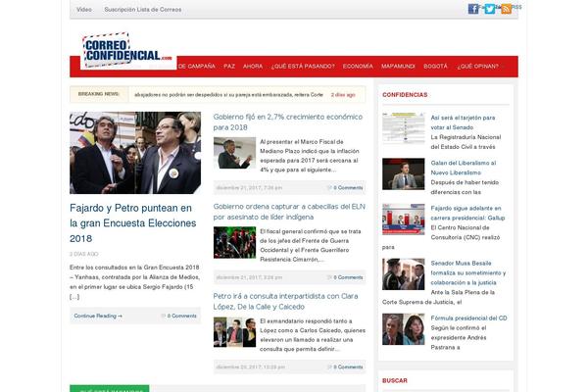
Task: Open Senador Musa Besaile formaliza sometimiento link
Action: (468, 272)
